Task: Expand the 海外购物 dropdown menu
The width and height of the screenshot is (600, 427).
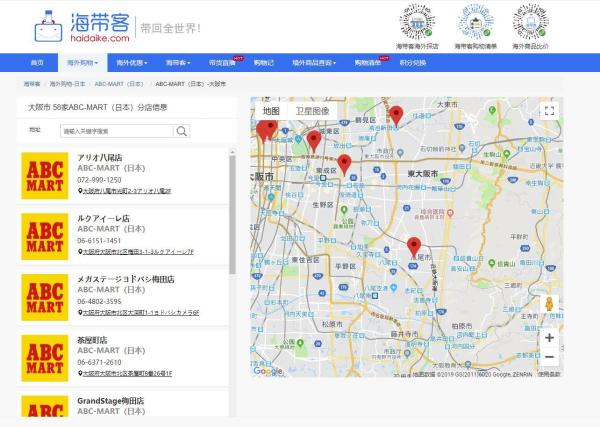Action: coord(82,63)
